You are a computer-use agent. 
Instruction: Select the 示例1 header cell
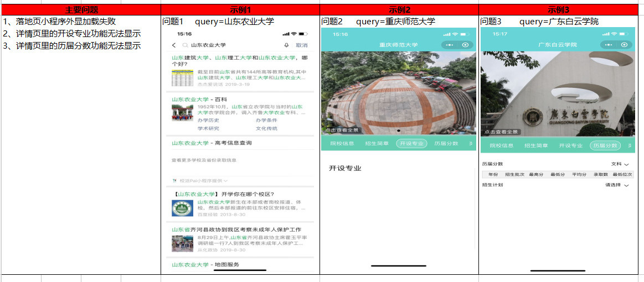tap(240, 10)
